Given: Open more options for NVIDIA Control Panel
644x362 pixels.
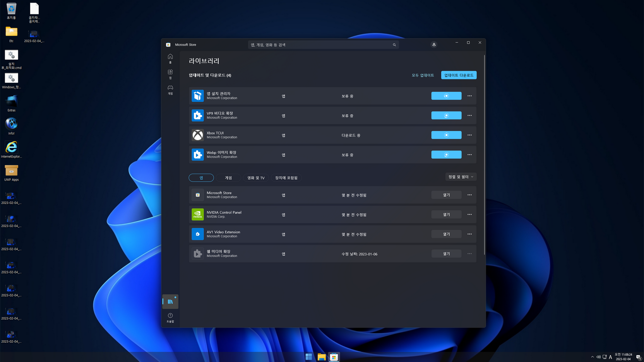Looking at the screenshot, I should tap(469, 214).
